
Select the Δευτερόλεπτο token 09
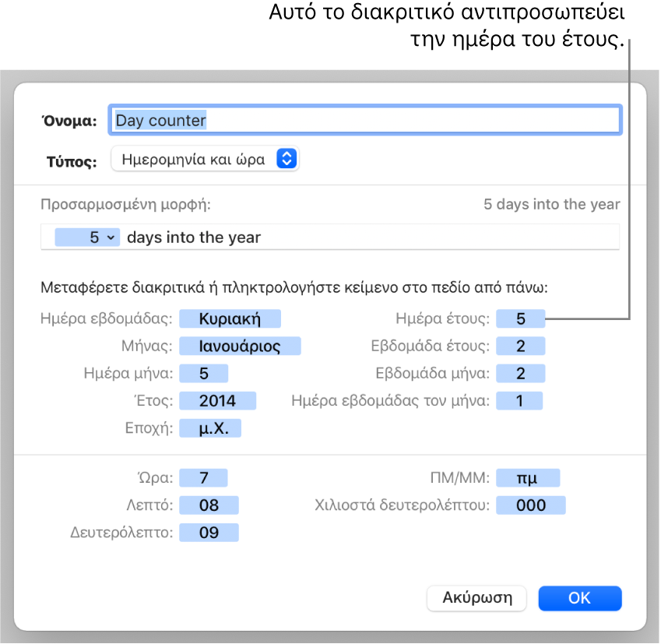pyautogui.click(x=209, y=533)
